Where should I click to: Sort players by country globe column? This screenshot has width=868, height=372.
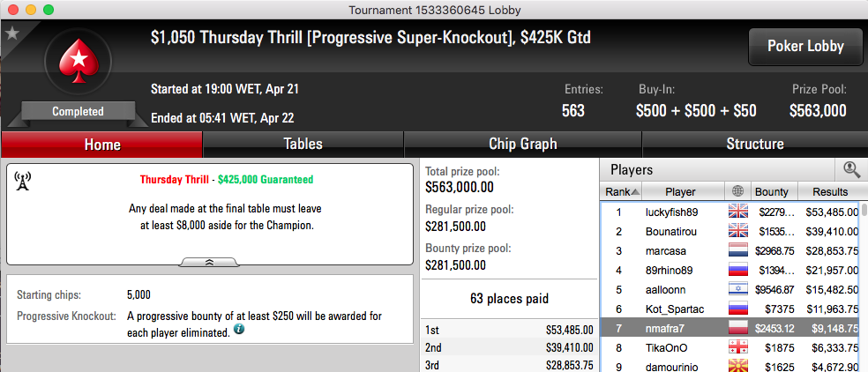[737, 191]
